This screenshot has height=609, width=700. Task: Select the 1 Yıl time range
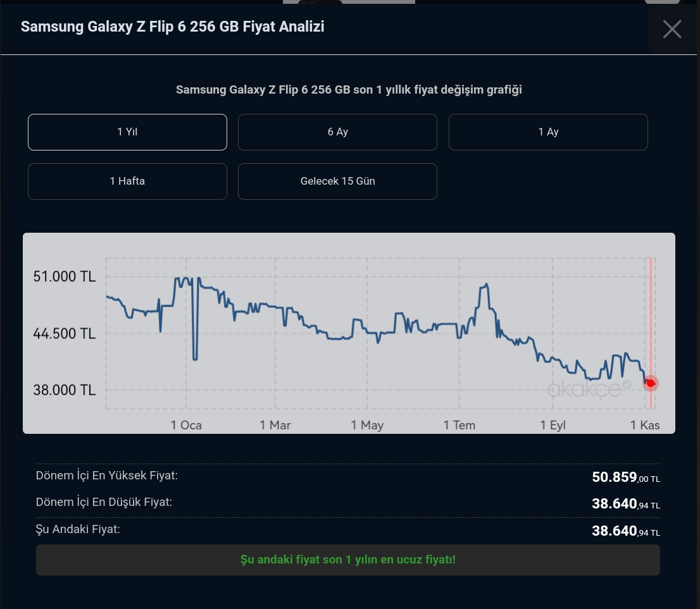click(127, 132)
